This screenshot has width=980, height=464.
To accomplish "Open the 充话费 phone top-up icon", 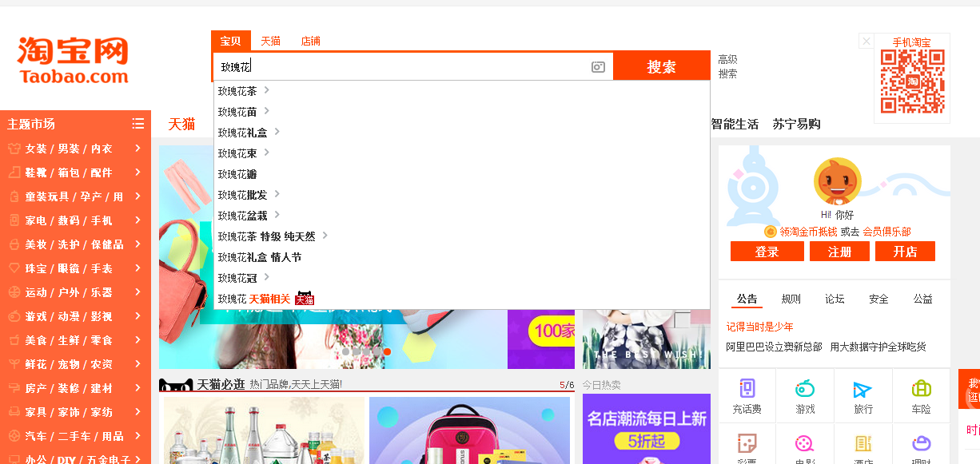I will (x=747, y=390).
